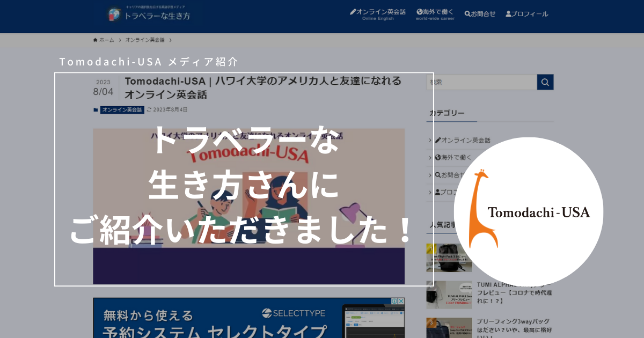Viewport: 644px width, 338px height.
Task: Open the プロフィール navigation menu item
Action: tap(527, 14)
